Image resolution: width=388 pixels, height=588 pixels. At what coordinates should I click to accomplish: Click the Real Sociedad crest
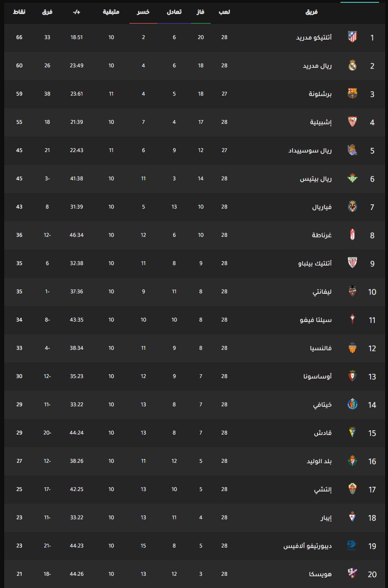click(x=352, y=150)
